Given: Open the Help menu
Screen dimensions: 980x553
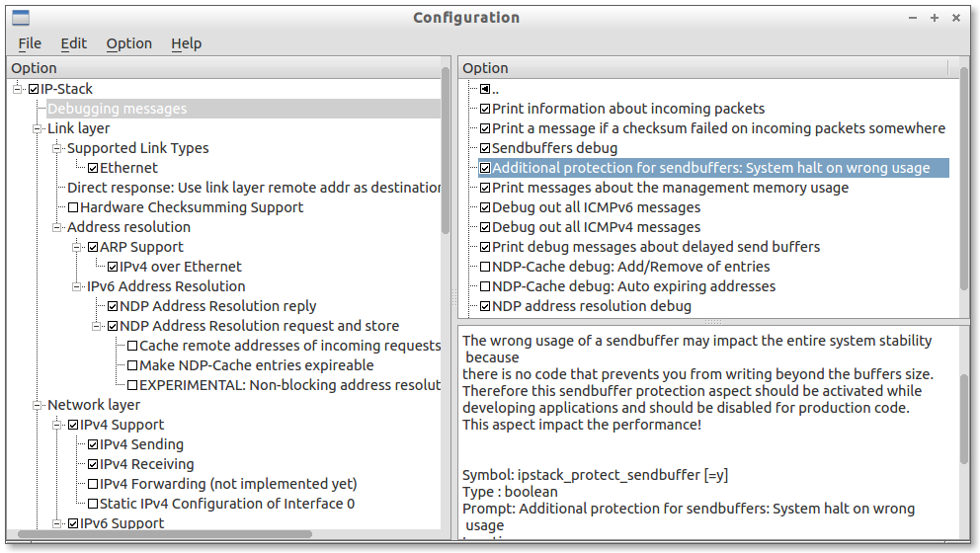Looking at the screenshot, I should point(187,43).
